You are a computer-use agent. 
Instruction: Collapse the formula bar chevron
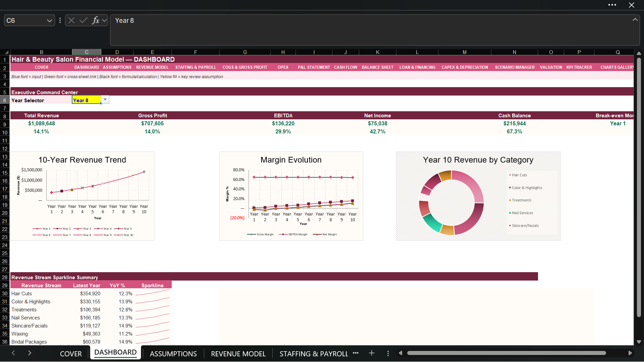point(635,20)
